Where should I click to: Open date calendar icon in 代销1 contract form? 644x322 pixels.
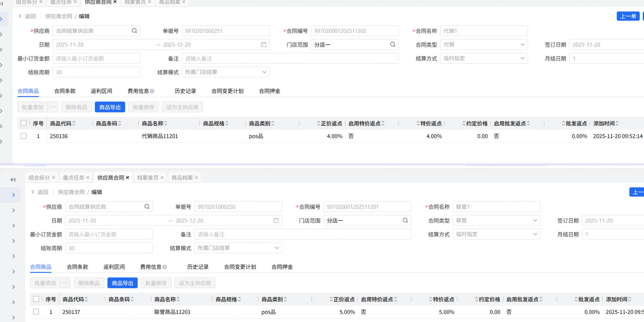click(x=264, y=44)
